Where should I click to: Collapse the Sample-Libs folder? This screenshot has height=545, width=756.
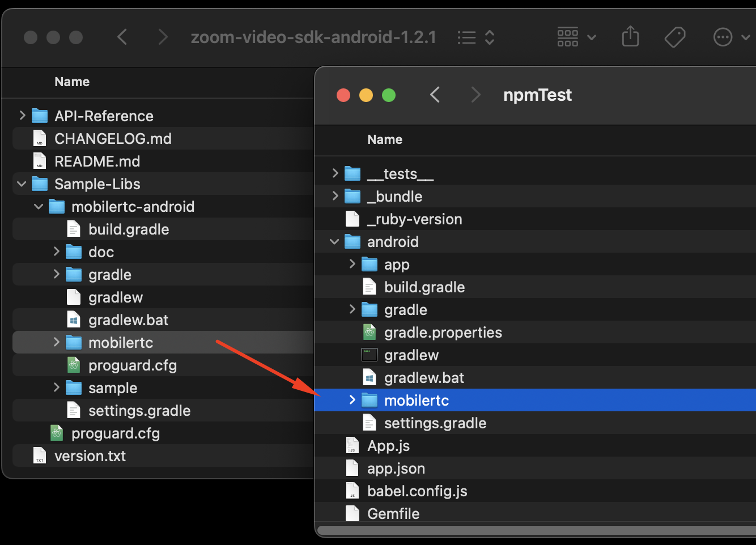(x=22, y=184)
